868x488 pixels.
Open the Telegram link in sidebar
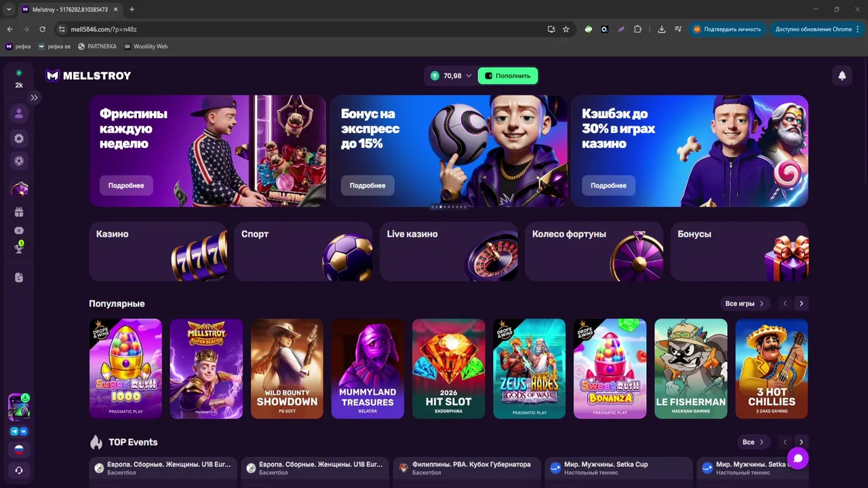tap(14, 431)
